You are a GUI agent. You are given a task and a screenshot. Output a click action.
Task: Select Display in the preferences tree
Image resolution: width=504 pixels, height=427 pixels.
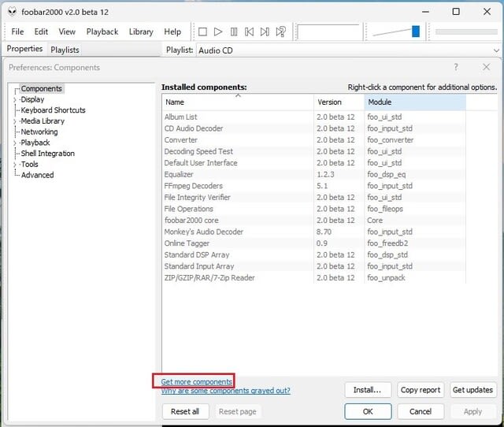32,99
